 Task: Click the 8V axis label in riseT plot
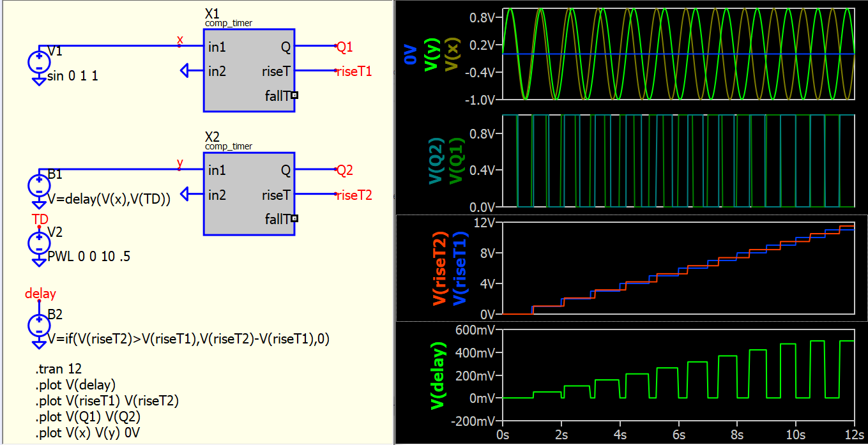489,253
